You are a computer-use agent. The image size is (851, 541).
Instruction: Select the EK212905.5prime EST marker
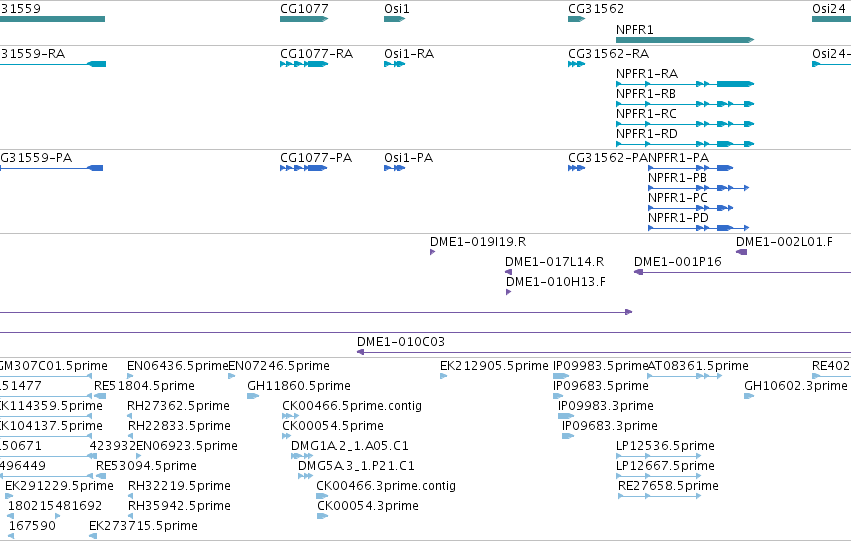(x=443, y=376)
